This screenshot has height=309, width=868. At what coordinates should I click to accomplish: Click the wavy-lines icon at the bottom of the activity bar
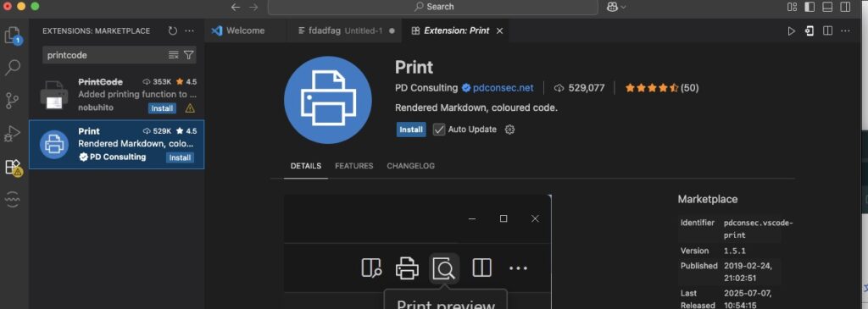click(x=13, y=200)
